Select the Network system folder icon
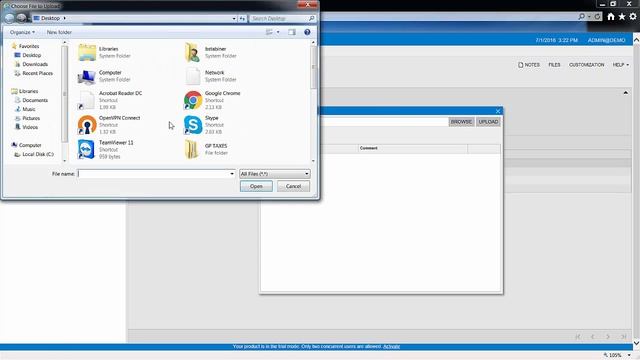The image size is (640, 360). pyautogui.click(x=193, y=76)
